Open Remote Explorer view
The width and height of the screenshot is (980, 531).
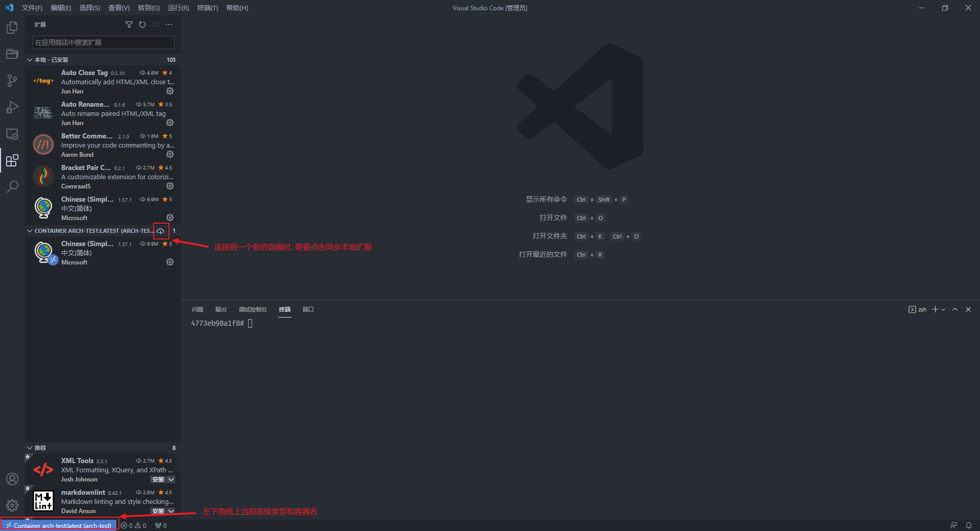click(x=12, y=134)
